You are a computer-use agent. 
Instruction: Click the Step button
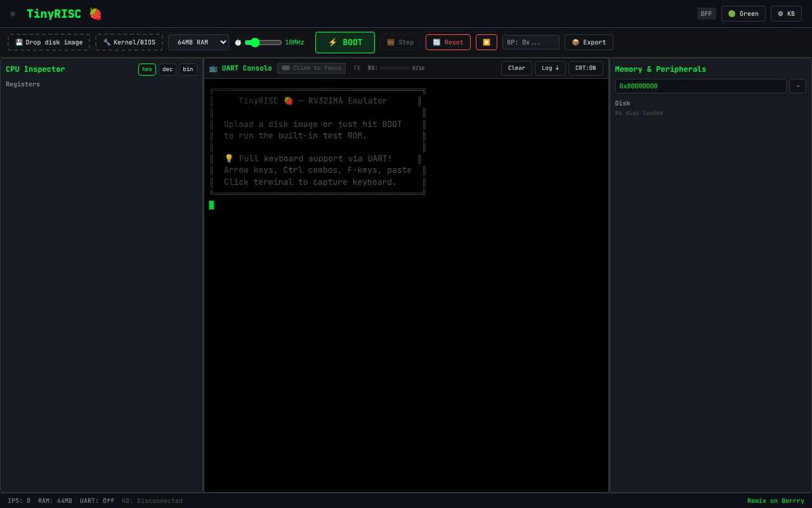pyautogui.click(x=400, y=43)
